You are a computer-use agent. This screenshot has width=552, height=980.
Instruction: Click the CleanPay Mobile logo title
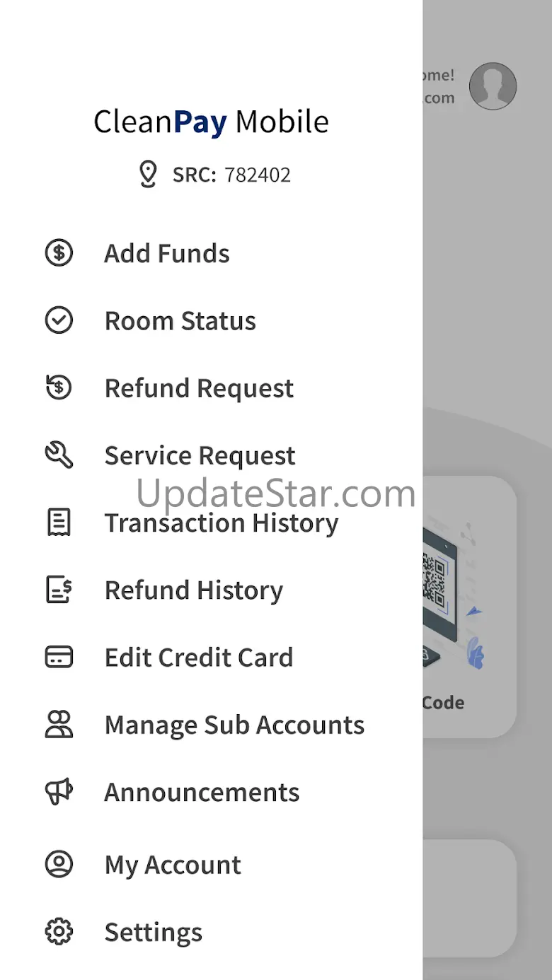[211, 122]
